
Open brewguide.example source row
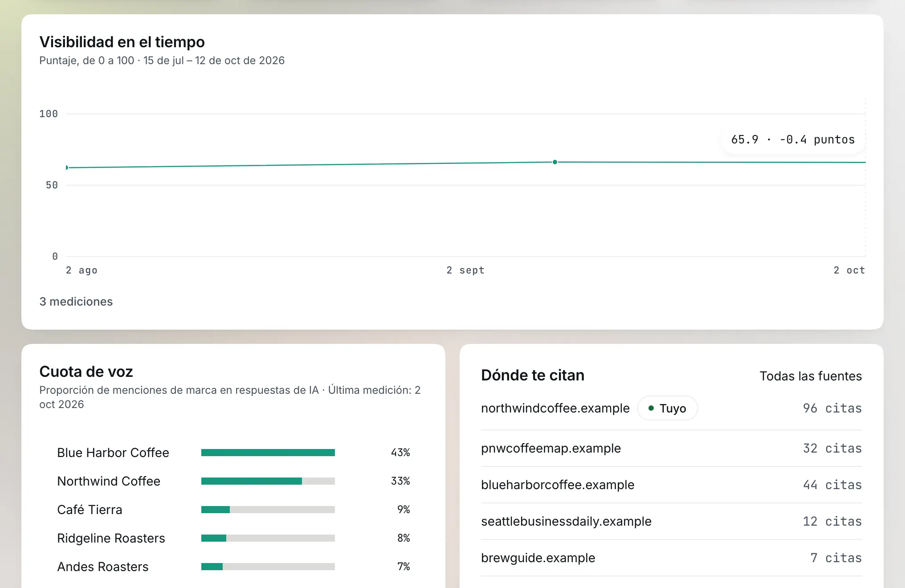click(x=672, y=558)
